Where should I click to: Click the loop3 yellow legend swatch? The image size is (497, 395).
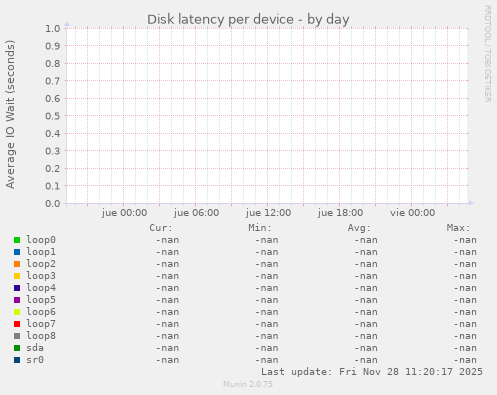click(17, 276)
